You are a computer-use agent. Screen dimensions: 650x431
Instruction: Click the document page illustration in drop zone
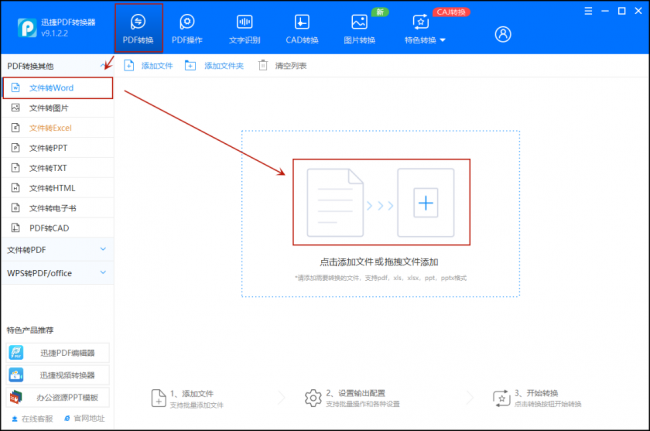pyautogui.click(x=335, y=202)
